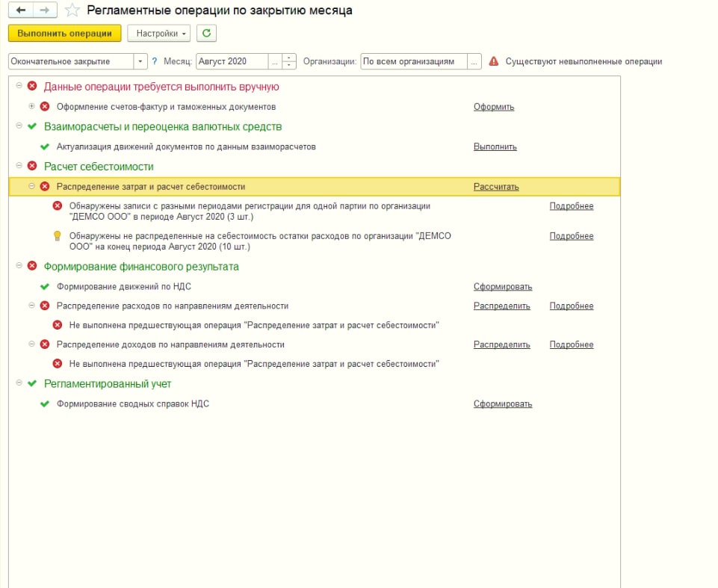Click the yellow lightbulb hint icon
The width and height of the screenshot is (718, 588).
(58, 236)
